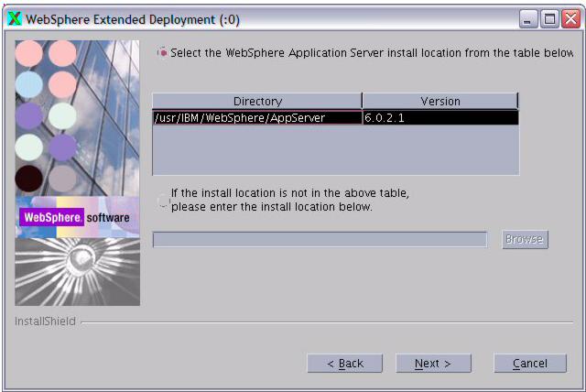Choose the manual install location radio button
The height and width of the screenshot is (392, 586).
point(163,201)
